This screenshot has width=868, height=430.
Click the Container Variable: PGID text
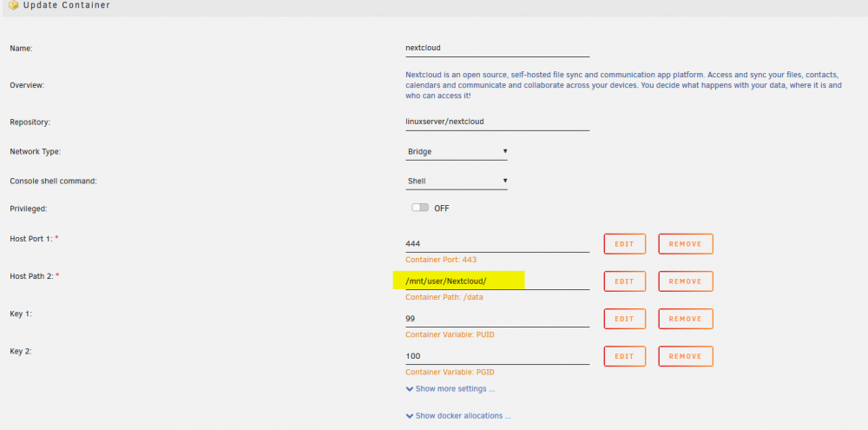[x=450, y=373]
